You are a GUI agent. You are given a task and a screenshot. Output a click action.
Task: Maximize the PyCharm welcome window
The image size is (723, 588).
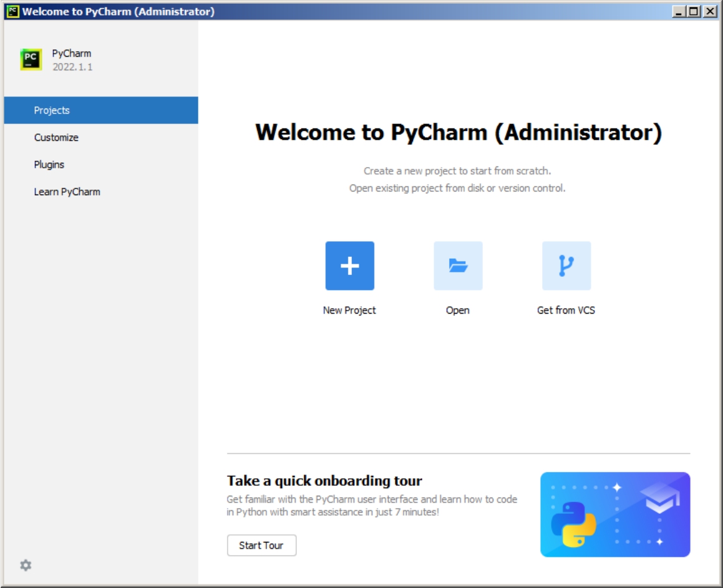point(695,12)
